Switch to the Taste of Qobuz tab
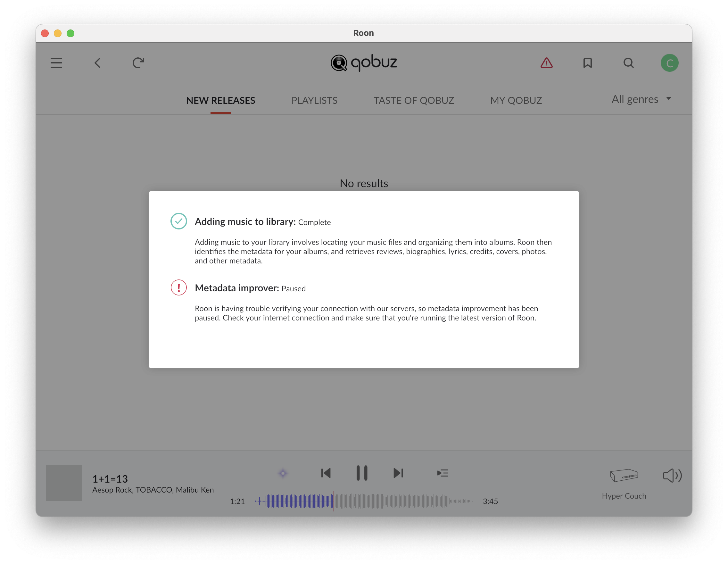 point(413,100)
